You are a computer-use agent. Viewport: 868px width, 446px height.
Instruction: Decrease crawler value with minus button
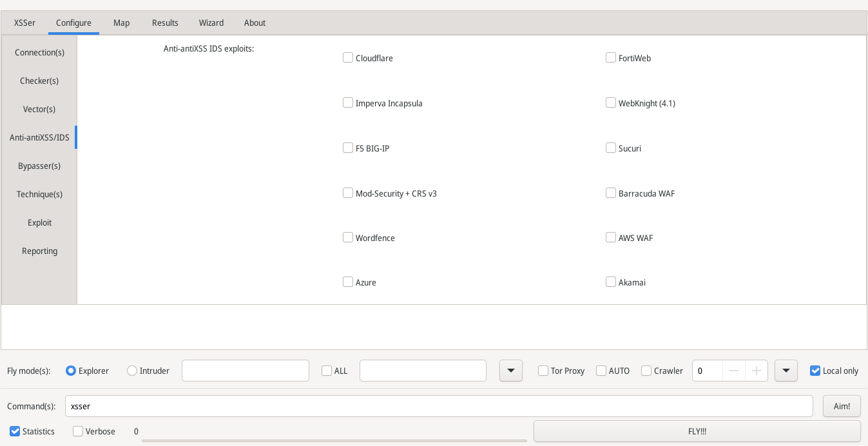pos(734,371)
